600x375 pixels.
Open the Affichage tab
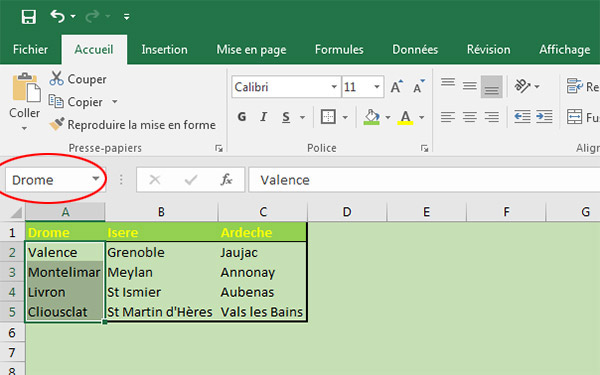point(564,50)
